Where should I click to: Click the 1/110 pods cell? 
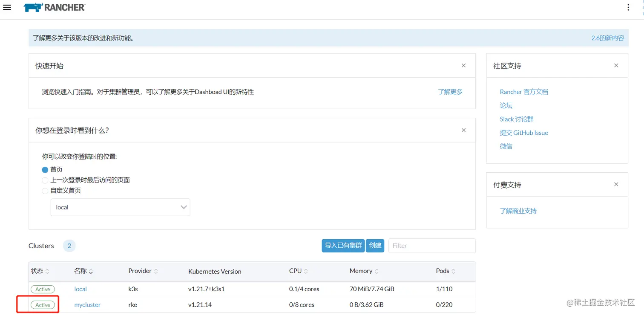pos(444,289)
